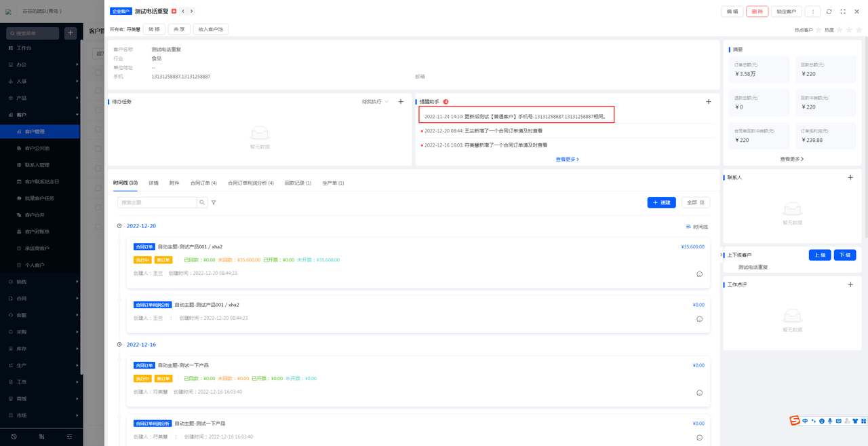868x446 pixels.
Task: Click comment icon on 测试一下产品 合同订单 card
Action: tap(699, 393)
